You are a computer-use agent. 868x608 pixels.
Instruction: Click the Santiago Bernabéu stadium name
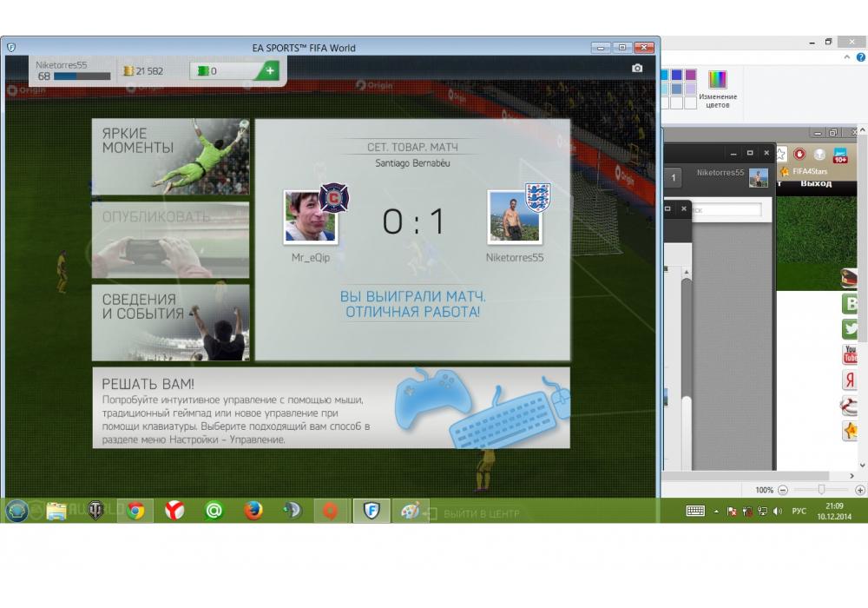pyautogui.click(x=412, y=163)
